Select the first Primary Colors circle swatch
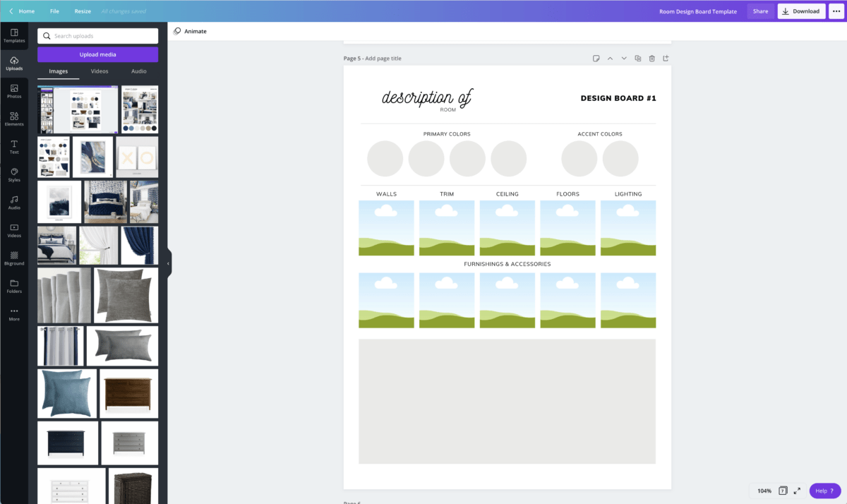Image resolution: width=847 pixels, height=504 pixels. (x=385, y=158)
